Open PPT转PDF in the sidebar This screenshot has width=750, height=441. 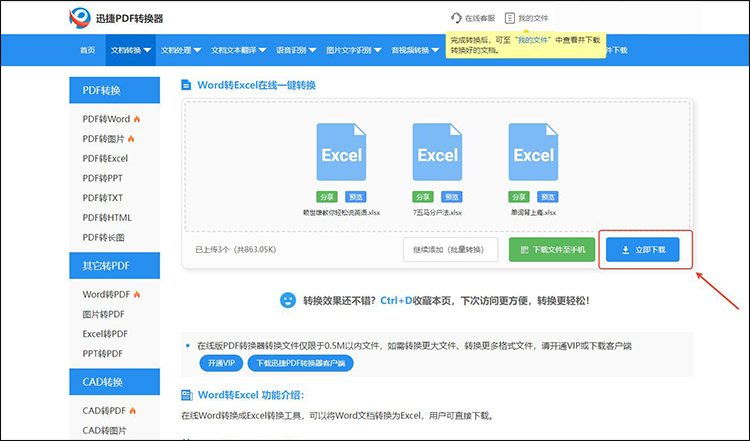pos(102,353)
